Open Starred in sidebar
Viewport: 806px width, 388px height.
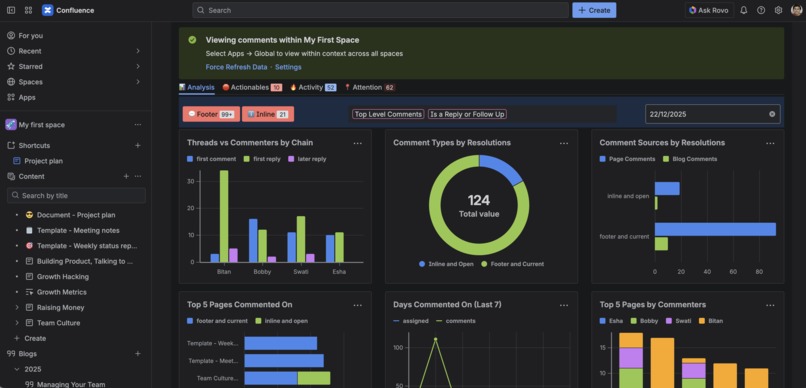tap(30, 66)
